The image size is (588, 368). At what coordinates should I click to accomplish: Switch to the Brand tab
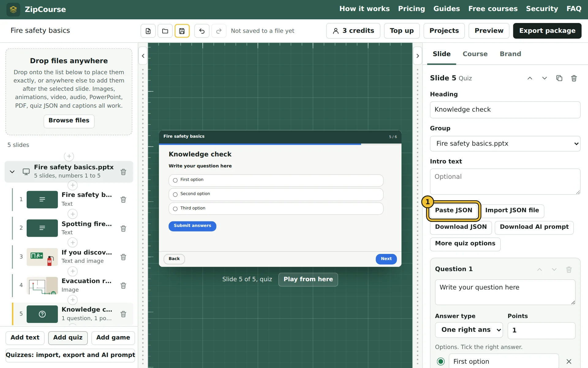(510, 54)
